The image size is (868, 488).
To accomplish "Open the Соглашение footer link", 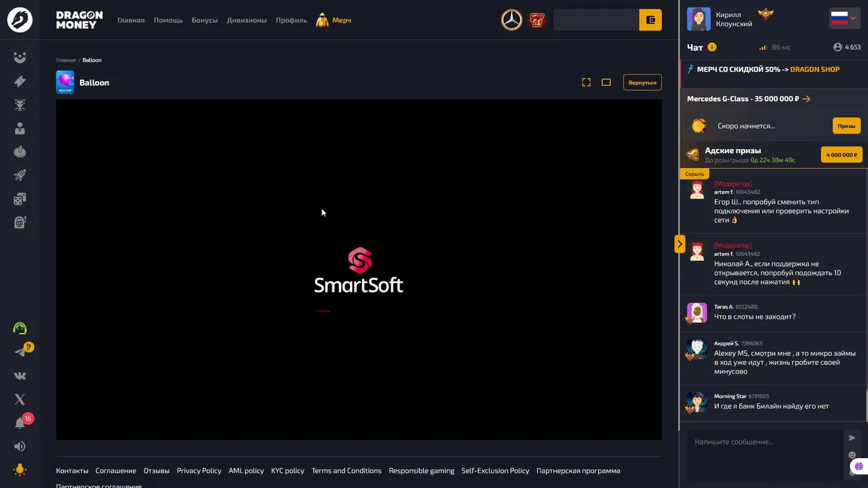I will (116, 471).
